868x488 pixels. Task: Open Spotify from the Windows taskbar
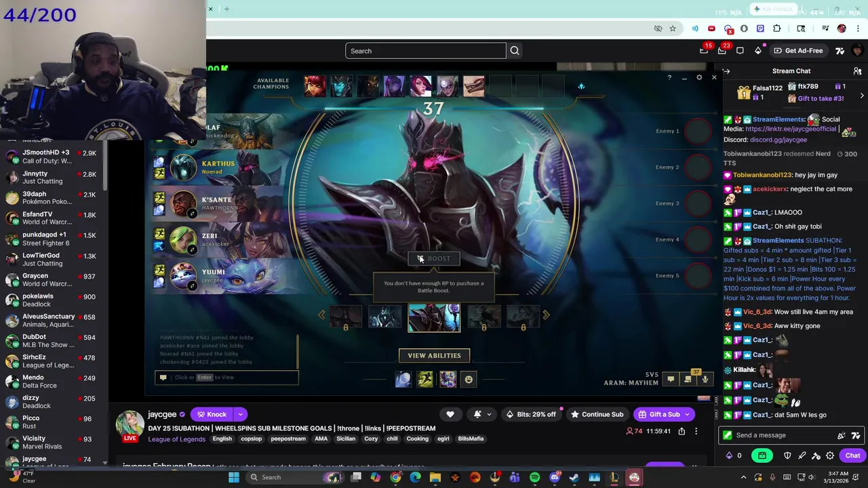[534, 477]
